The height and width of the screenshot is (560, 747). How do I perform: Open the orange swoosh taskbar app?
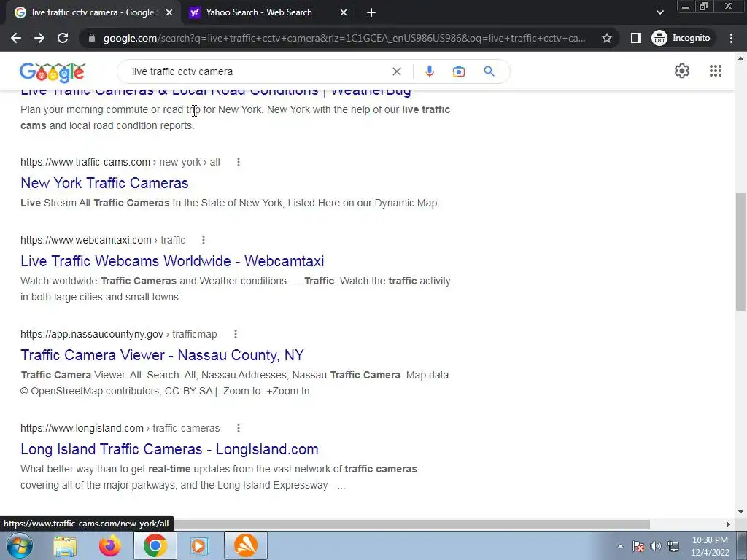245,545
